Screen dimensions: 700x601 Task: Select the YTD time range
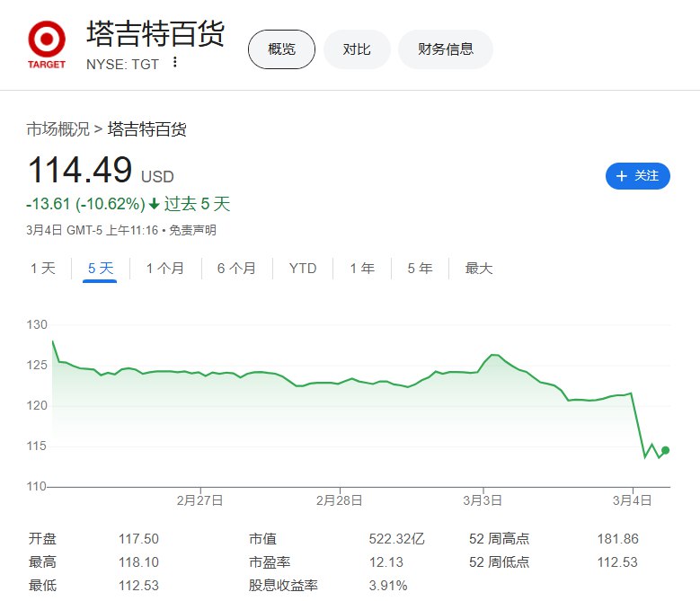[303, 268]
